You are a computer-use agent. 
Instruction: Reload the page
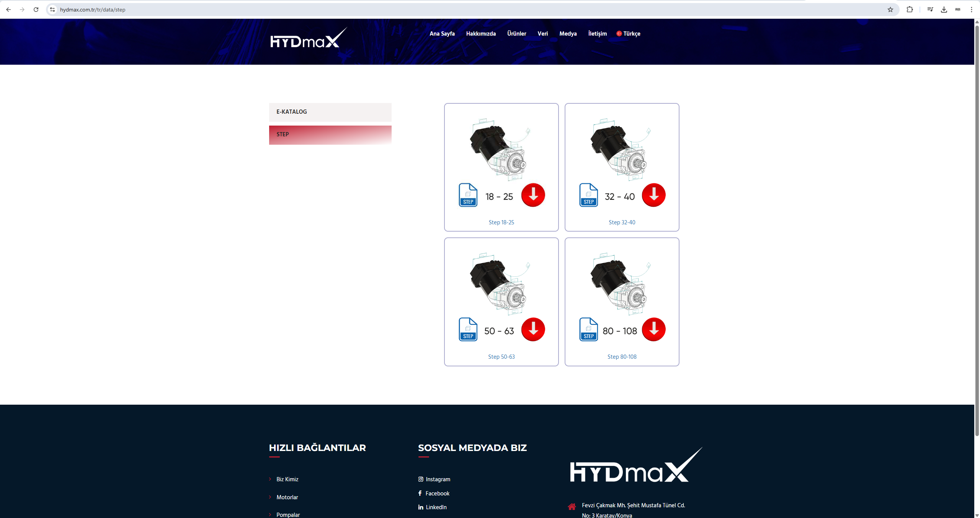[36, 10]
